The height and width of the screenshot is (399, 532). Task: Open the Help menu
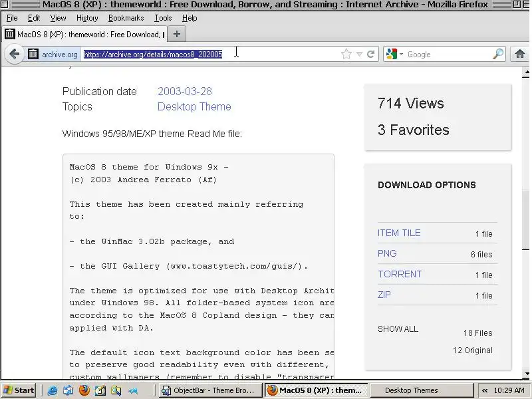(x=190, y=18)
